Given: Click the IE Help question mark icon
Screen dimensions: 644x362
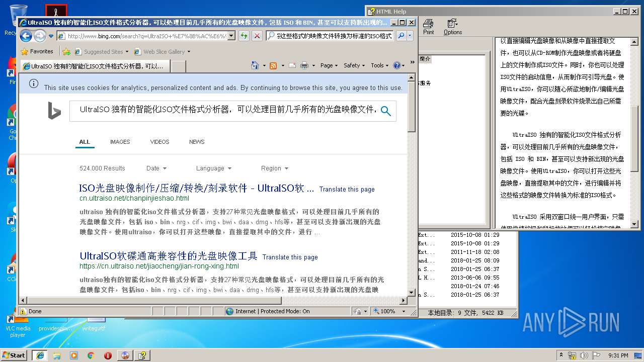Looking at the screenshot, I should [396, 65].
